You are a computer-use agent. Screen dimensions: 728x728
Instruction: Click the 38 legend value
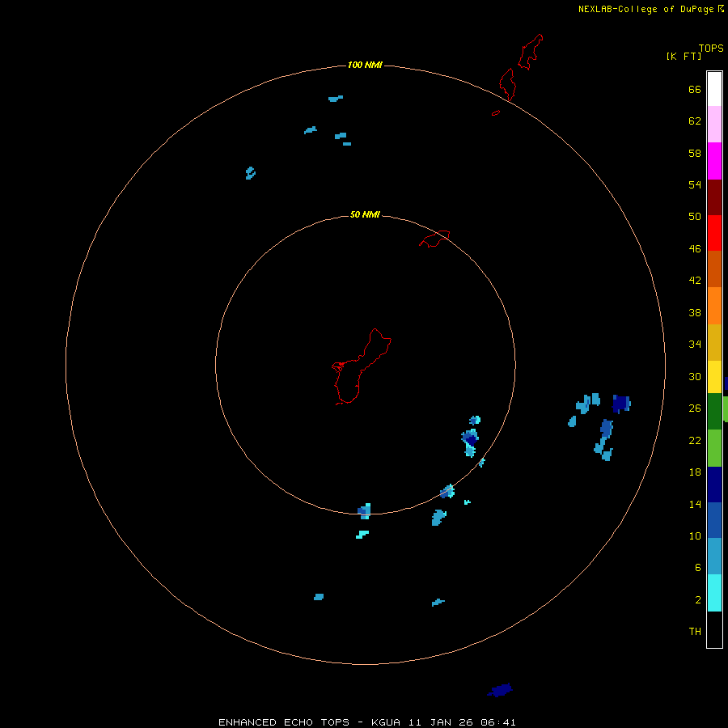pyautogui.click(x=695, y=312)
